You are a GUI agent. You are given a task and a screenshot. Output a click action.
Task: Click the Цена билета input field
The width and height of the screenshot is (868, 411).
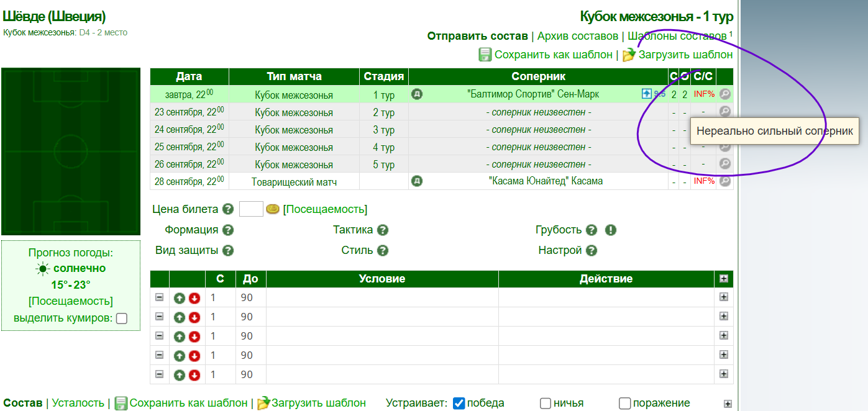tap(251, 209)
